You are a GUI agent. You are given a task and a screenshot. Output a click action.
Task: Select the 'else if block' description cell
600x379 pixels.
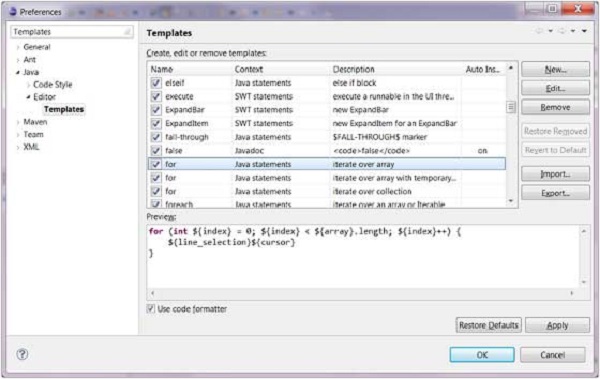click(x=354, y=83)
